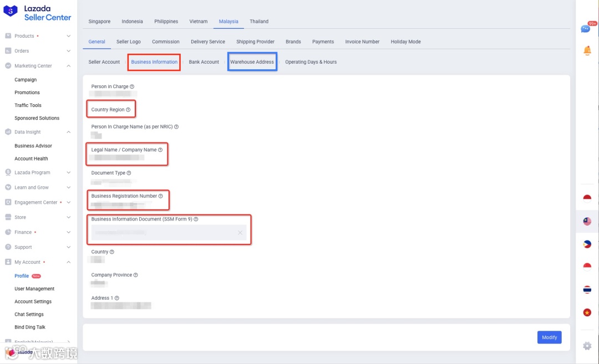Click help icon beside SSM Form 9 label
Viewport: 599px width, 364px height.
(196, 219)
